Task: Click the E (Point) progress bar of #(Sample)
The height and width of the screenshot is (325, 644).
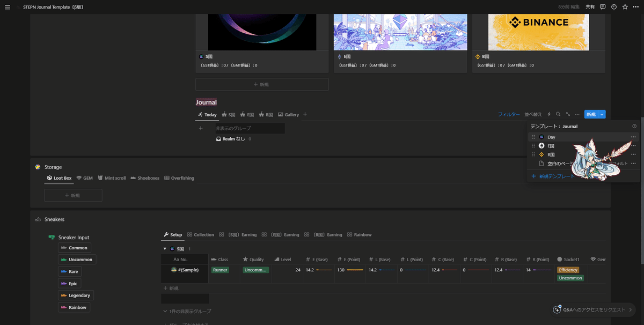Action: click(x=355, y=270)
